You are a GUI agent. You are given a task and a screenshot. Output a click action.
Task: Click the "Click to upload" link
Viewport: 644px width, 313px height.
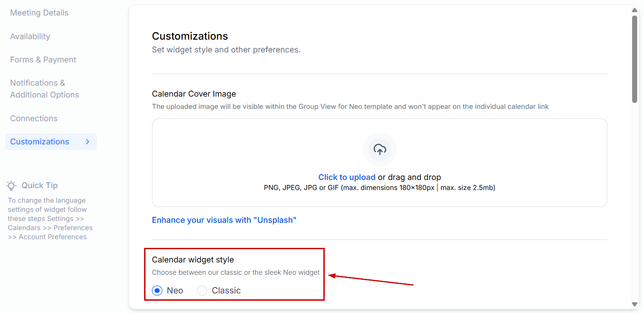347,177
